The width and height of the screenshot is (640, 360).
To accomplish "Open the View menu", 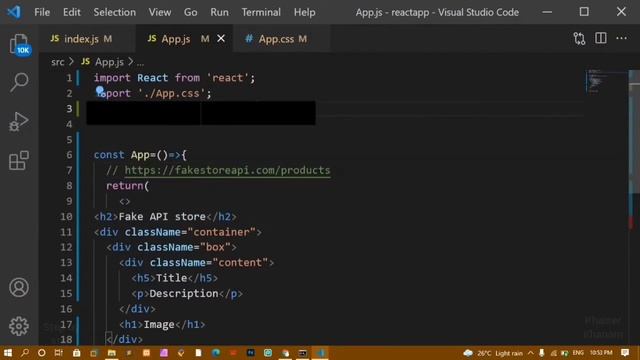I will point(160,12).
